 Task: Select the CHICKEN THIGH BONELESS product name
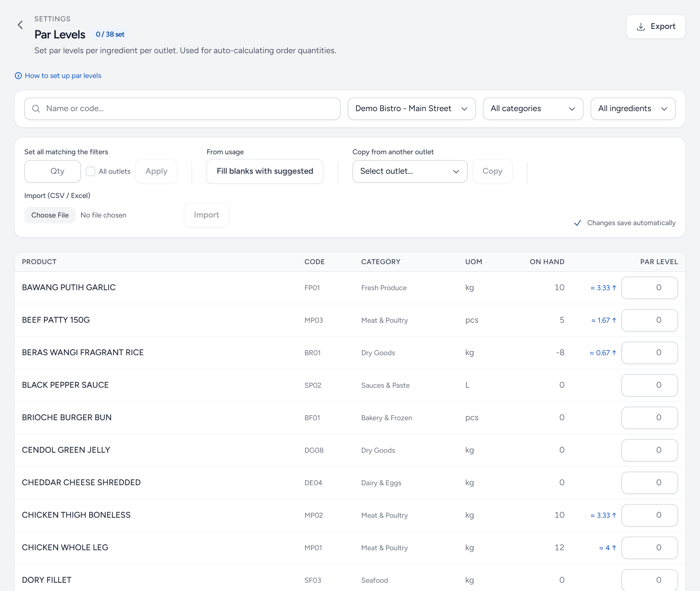pos(76,515)
